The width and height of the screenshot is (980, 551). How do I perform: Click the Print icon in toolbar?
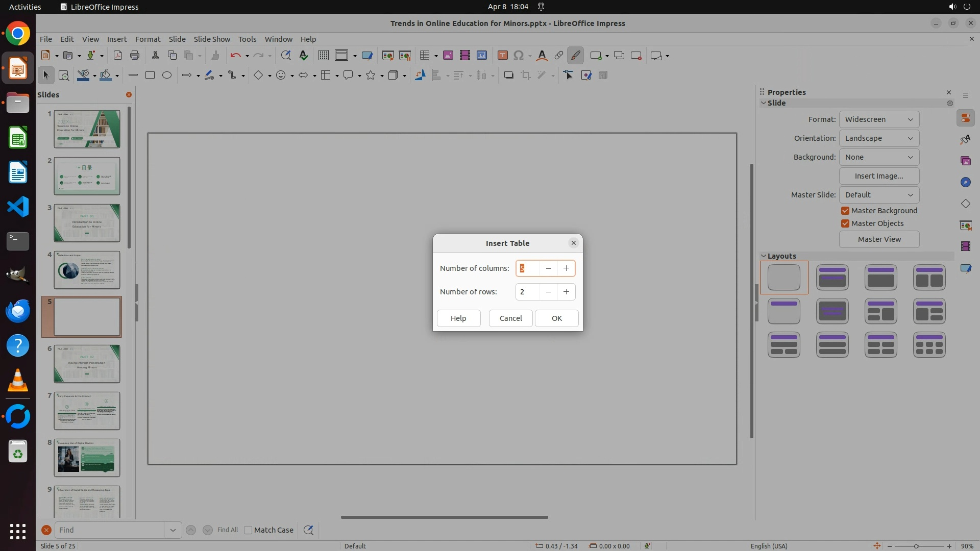[x=135, y=56]
